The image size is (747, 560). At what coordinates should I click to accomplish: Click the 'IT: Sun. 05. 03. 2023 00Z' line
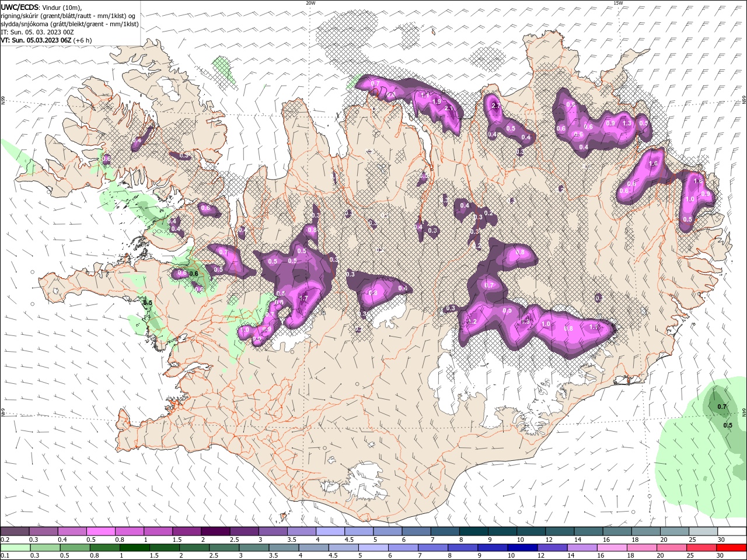(37, 32)
